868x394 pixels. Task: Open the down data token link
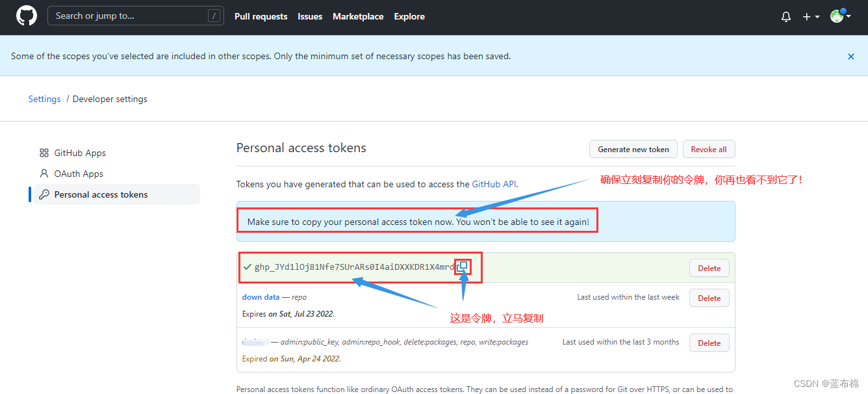[261, 296]
